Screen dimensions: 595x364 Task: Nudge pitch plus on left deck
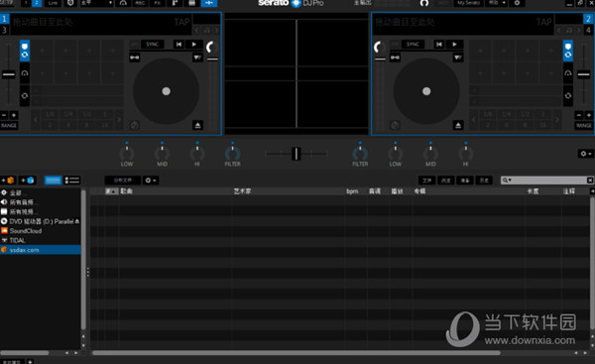coord(14,115)
